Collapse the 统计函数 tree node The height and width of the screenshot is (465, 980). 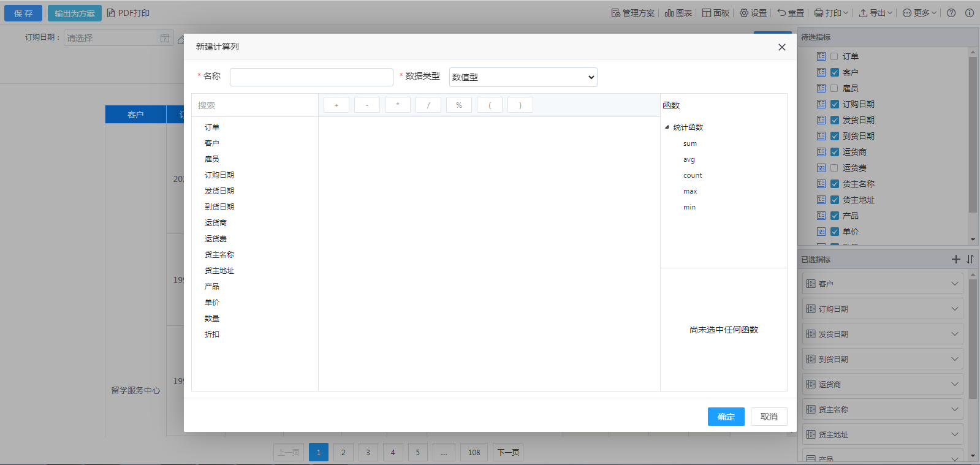(x=667, y=127)
